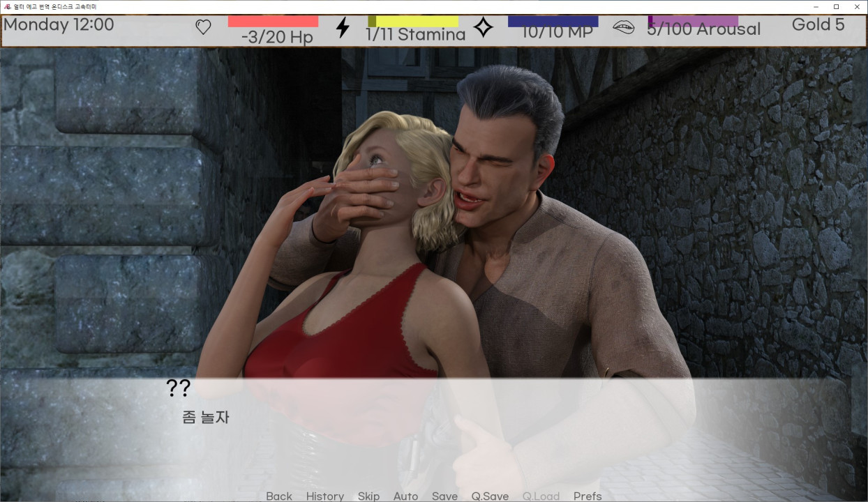Click the 10/10 MP text

557,32
